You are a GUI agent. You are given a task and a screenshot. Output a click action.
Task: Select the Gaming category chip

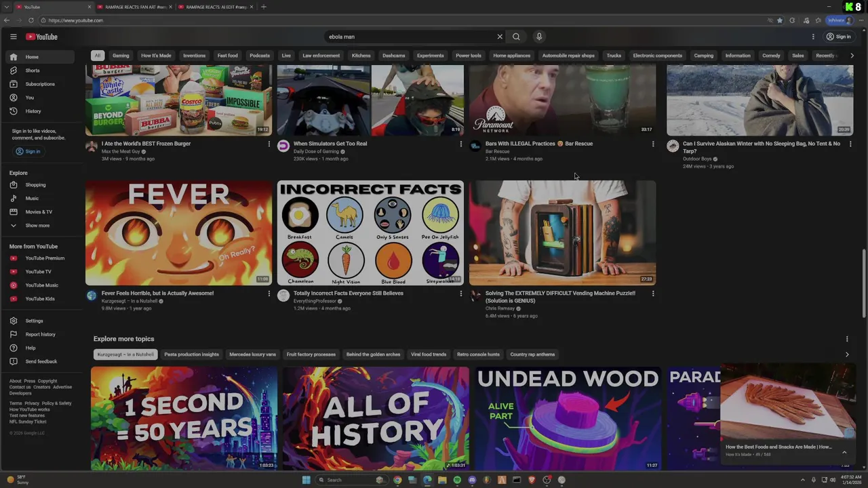coord(121,56)
